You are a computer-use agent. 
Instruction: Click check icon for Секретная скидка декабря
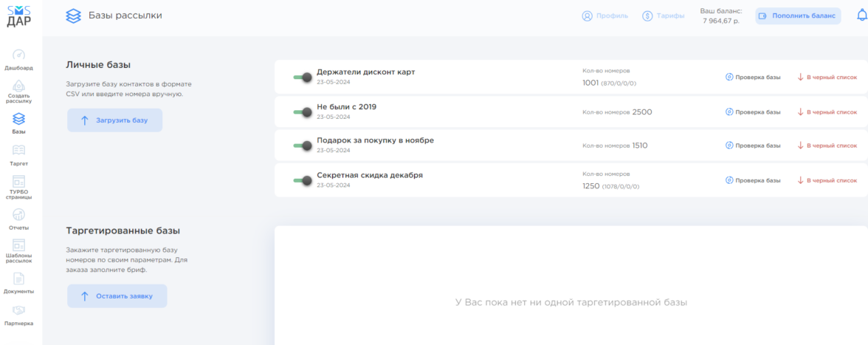tap(729, 180)
